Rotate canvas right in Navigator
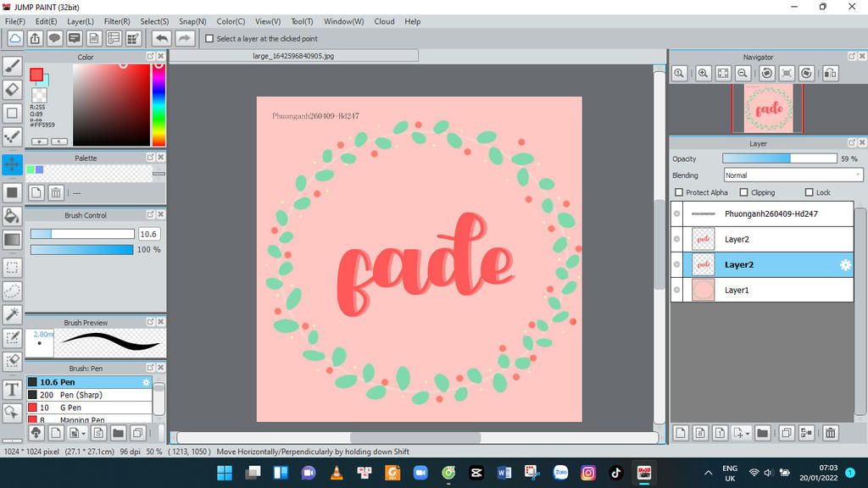 point(807,73)
